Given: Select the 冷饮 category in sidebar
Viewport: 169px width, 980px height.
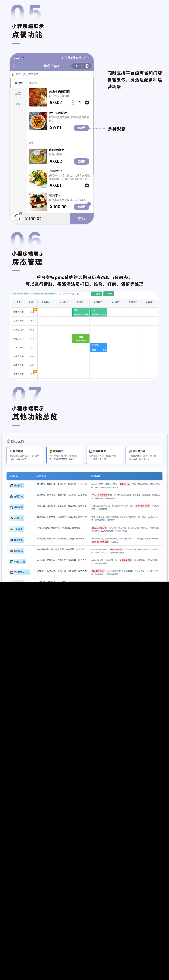Looking at the screenshot, I should [18, 104].
